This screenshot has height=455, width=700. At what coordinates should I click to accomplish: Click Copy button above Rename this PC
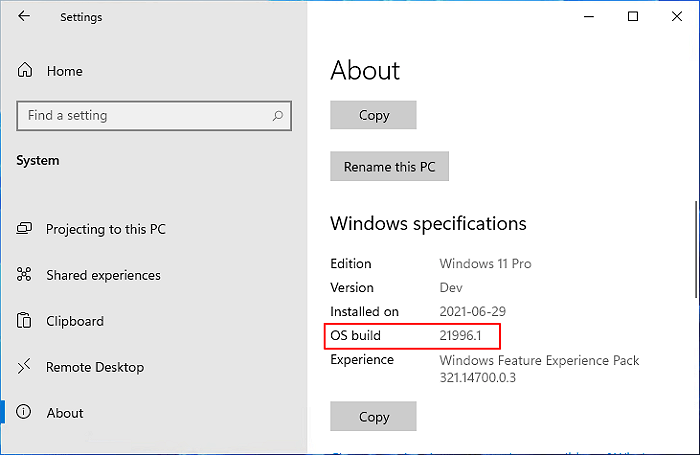[x=373, y=115]
